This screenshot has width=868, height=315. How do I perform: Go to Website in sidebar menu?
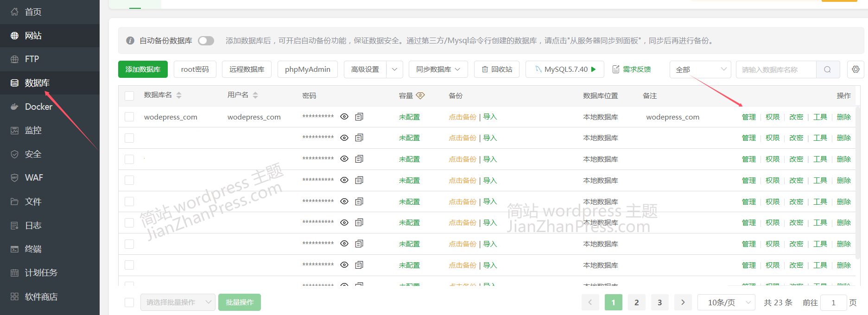point(33,36)
